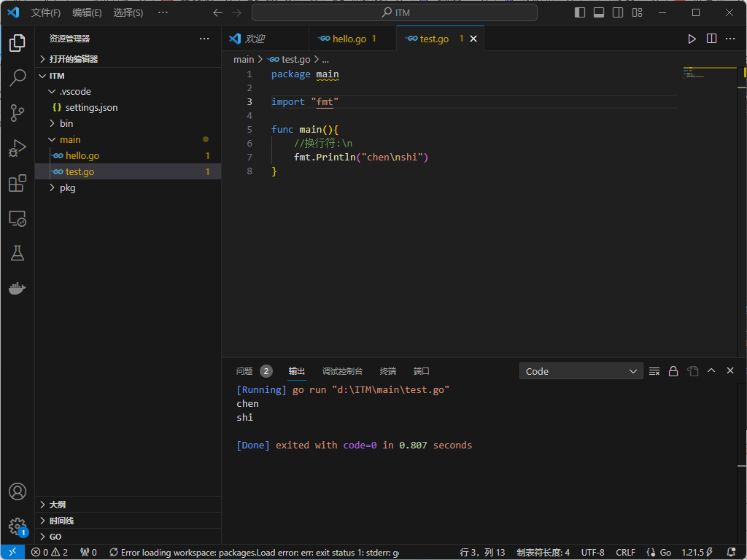Expand the bin folder
The image size is (747, 560).
click(x=66, y=123)
